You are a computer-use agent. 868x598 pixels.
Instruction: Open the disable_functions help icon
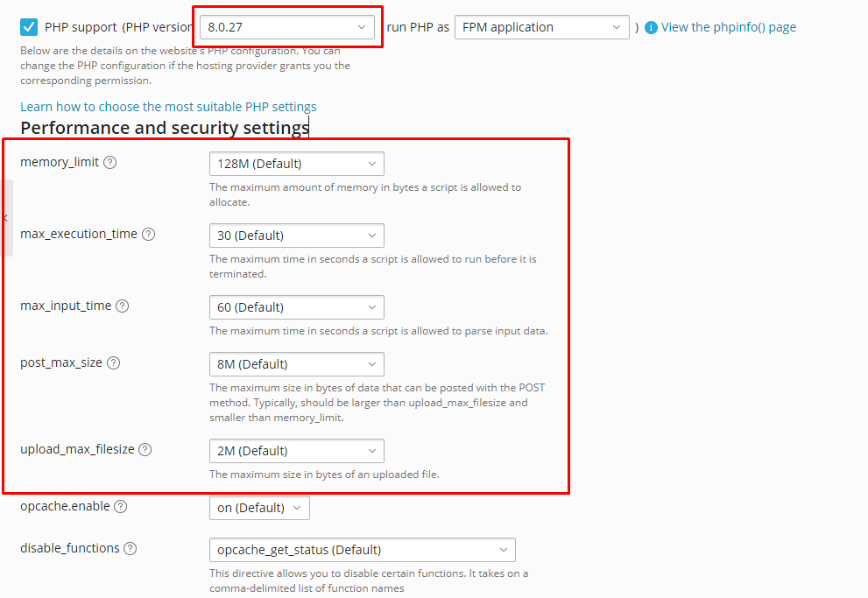point(130,547)
